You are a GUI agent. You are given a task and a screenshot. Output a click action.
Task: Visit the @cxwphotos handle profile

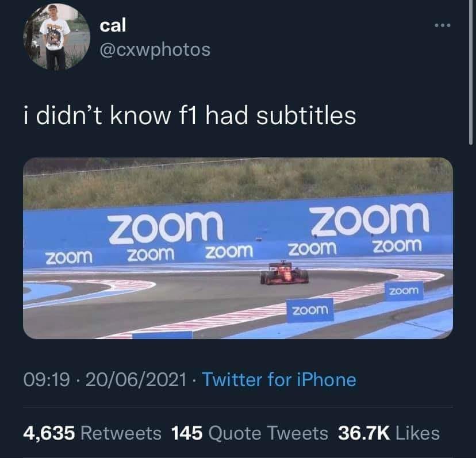pos(155,50)
